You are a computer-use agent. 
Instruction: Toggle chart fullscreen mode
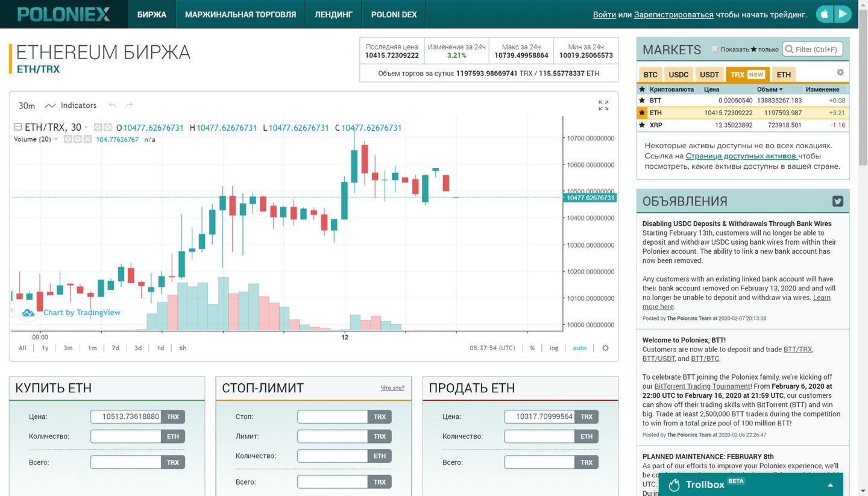tap(603, 105)
